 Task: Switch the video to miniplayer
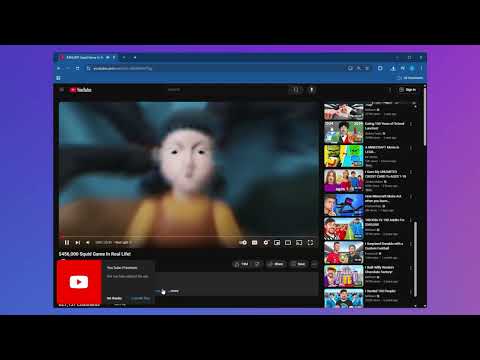click(x=277, y=242)
